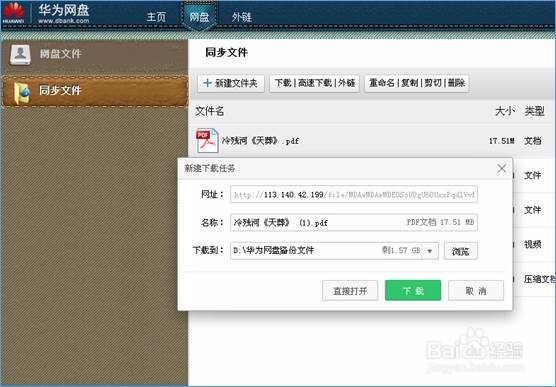The width and height of the screenshot is (556, 387).
Task: Click the www.dbank.com text under the title
Action: (64, 21)
